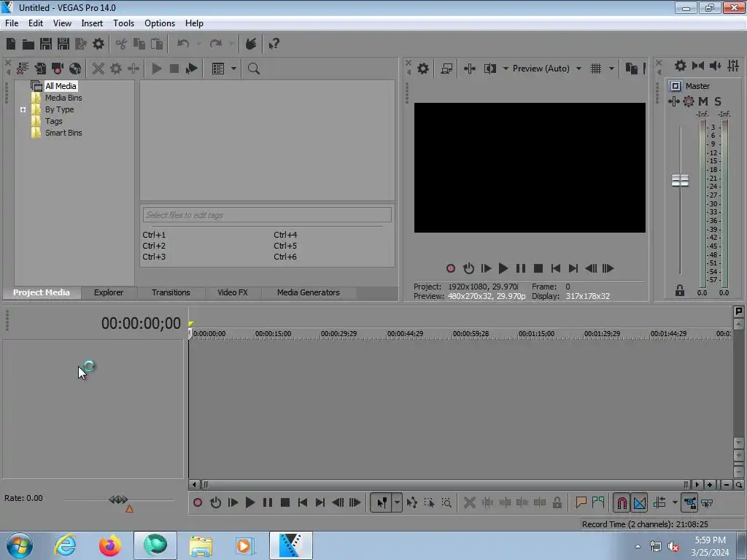Click the Video FX tab

(x=233, y=292)
